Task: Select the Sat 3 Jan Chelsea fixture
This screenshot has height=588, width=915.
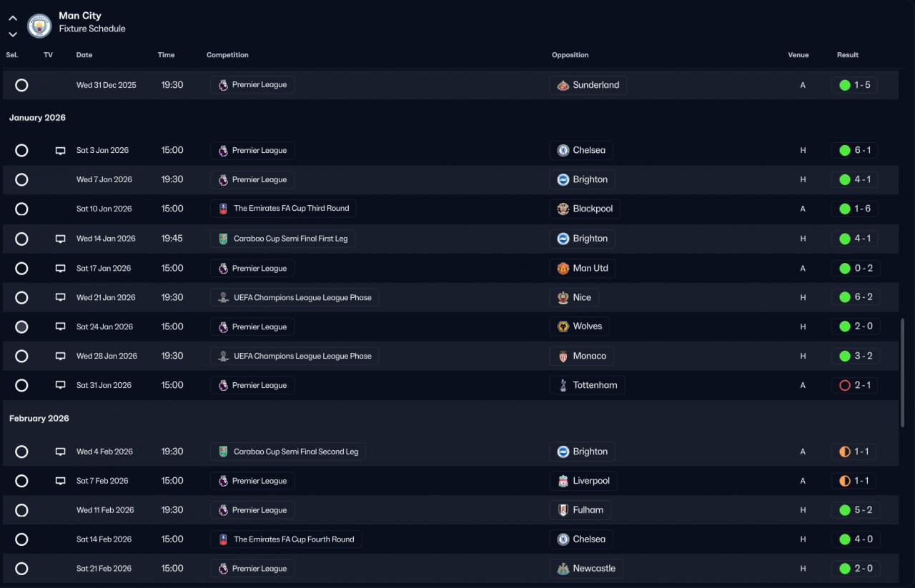Action: (x=21, y=151)
